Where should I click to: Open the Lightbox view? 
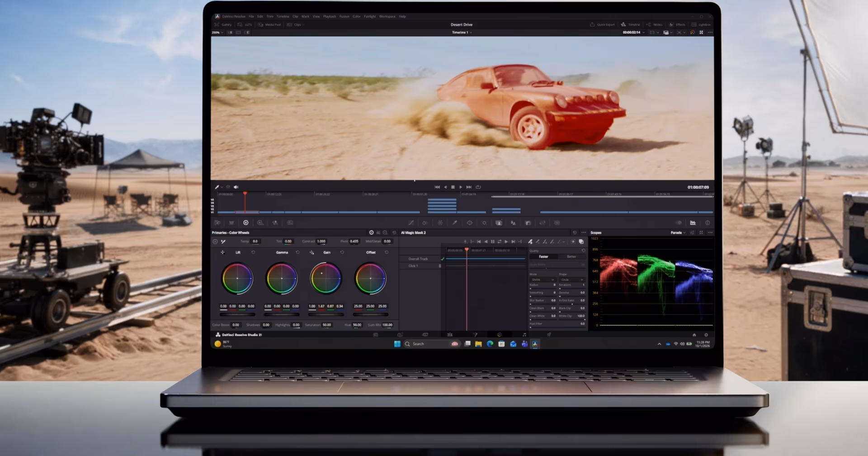point(700,25)
